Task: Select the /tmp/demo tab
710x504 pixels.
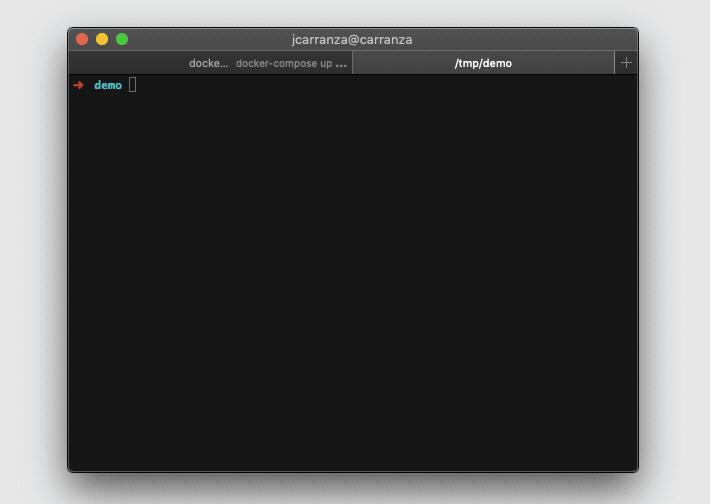Action: click(483, 63)
